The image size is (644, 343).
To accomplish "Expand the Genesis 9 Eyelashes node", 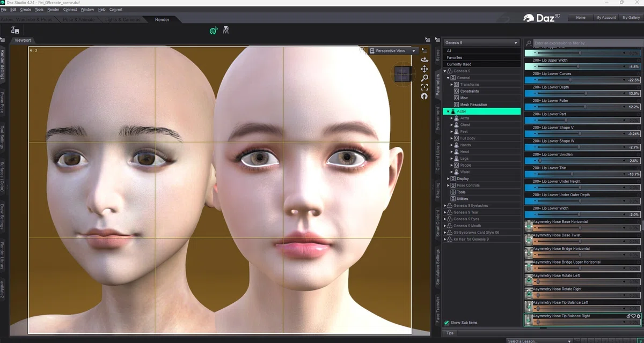I will pos(445,206).
